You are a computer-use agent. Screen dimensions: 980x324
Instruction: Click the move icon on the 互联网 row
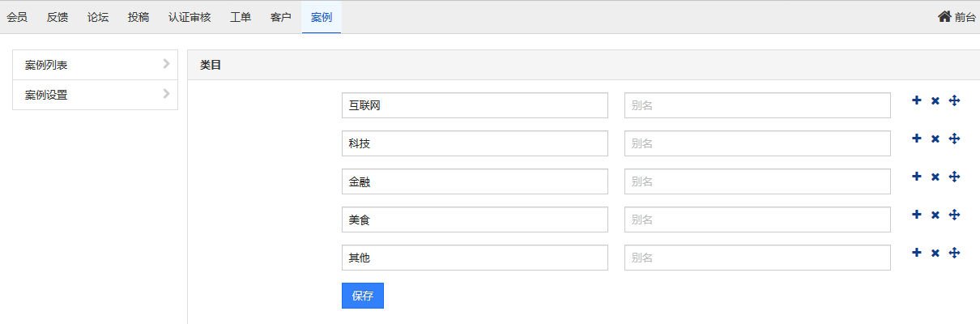tap(954, 100)
